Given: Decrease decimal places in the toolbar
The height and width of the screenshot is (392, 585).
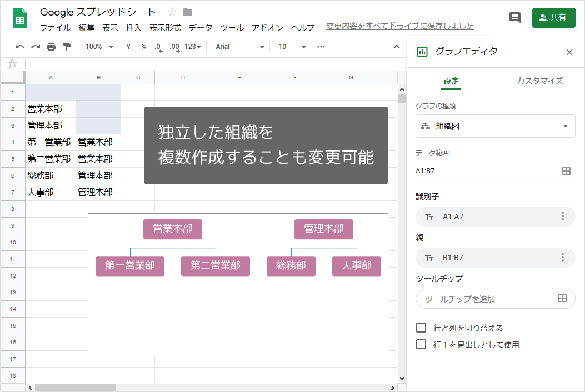Looking at the screenshot, I should (158, 47).
